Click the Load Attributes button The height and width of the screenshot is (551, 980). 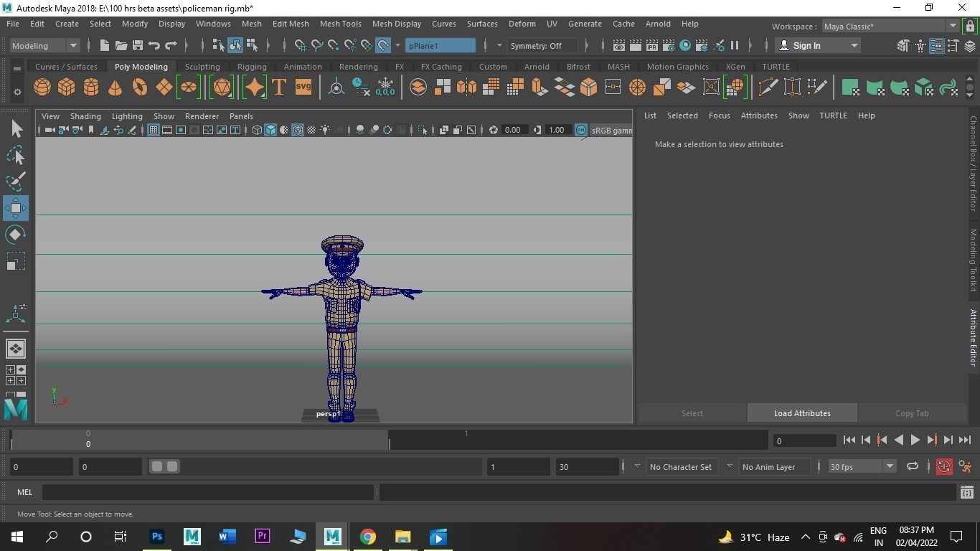[802, 413]
